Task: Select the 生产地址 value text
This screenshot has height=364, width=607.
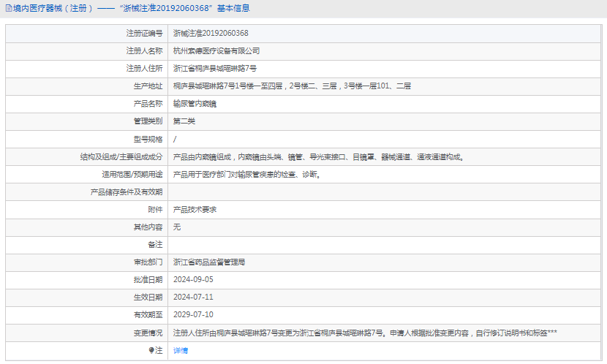Action: [292, 86]
